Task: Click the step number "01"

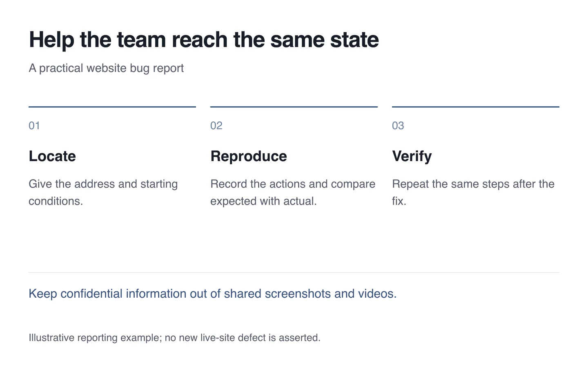Action: tap(34, 126)
